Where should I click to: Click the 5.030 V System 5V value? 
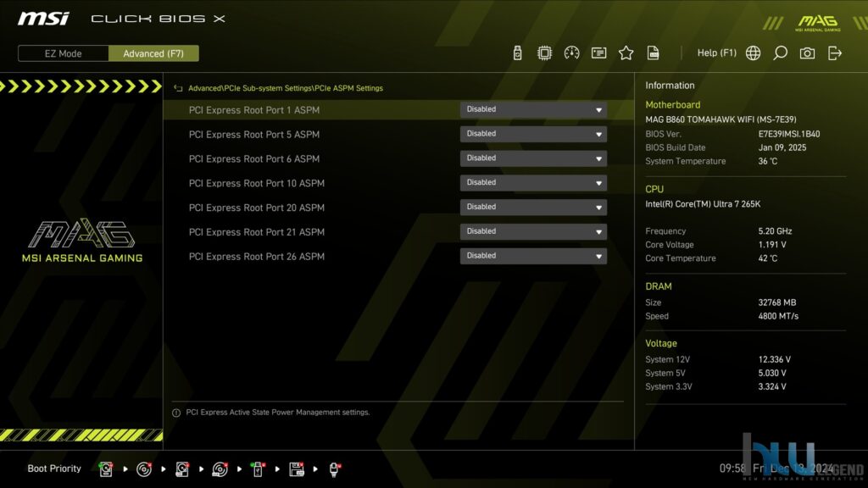click(772, 374)
